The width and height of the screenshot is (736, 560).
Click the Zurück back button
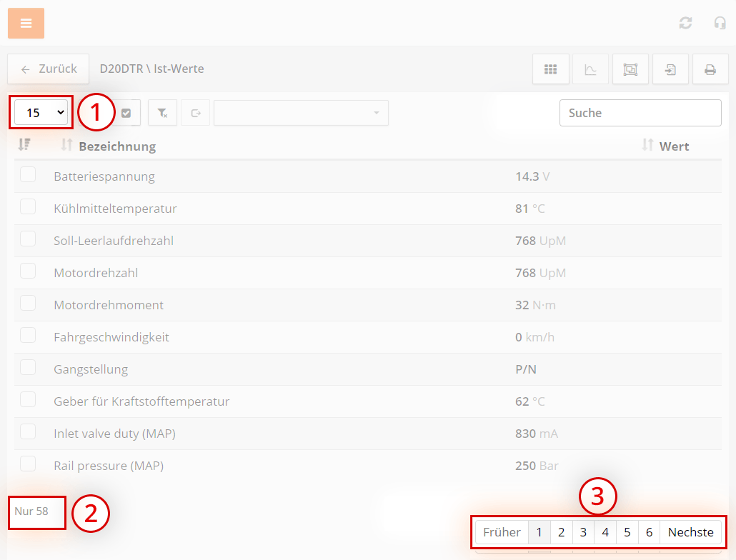[49, 69]
